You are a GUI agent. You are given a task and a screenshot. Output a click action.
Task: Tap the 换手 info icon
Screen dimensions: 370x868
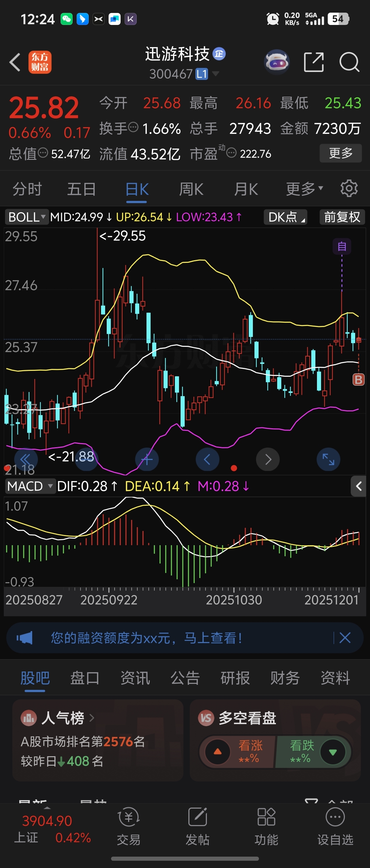pyautogui.click(x=134, y=127)
